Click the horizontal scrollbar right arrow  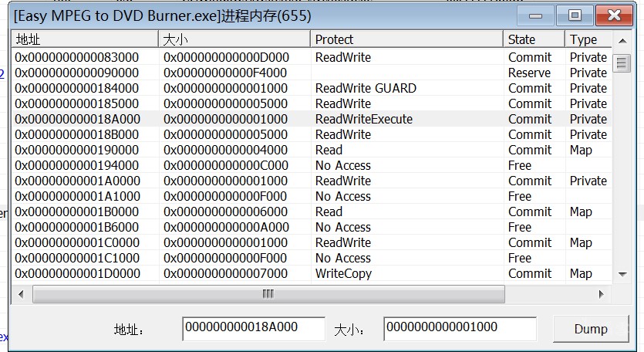602,294
